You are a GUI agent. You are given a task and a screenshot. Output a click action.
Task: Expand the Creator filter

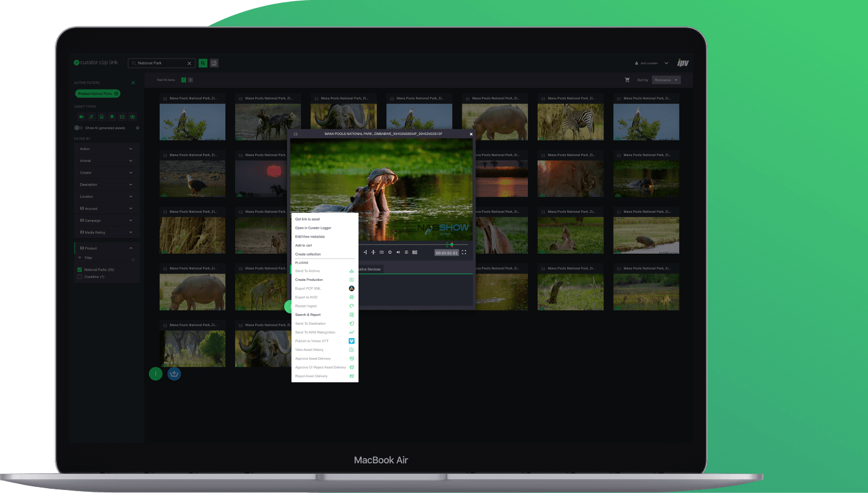point(107,172)
